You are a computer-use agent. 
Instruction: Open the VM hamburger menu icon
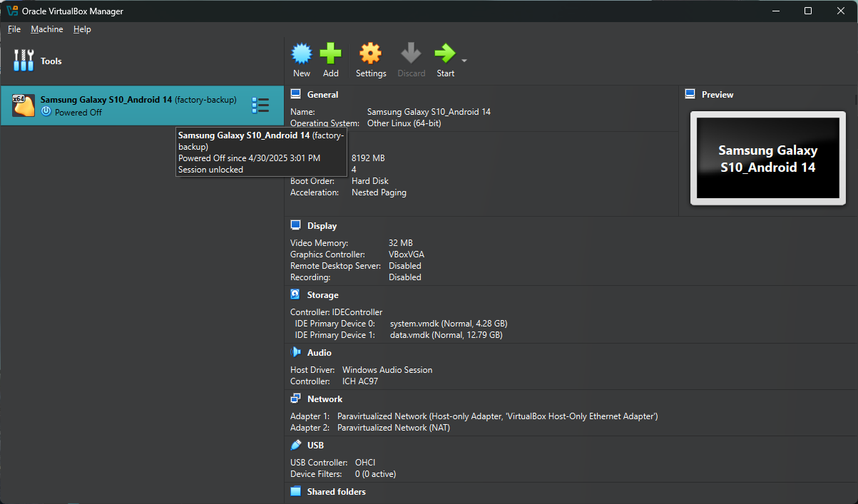(x=260, y=106)
